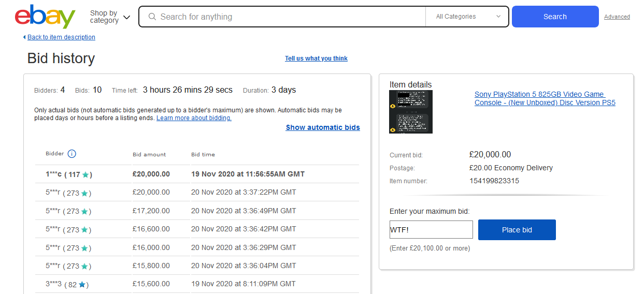644x294 pixels.
Task: Click item number 154199823315
Action: 494,181
